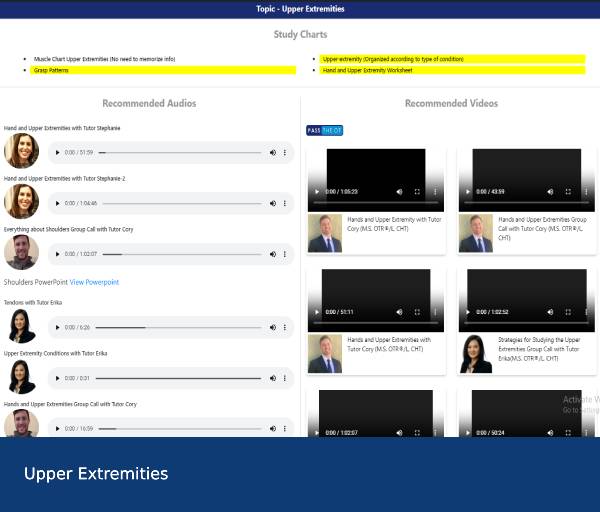Screen dimensions: 600x512
Task: Open Hand and Upper Extremity Worksheet
Action: pos(367,71)
